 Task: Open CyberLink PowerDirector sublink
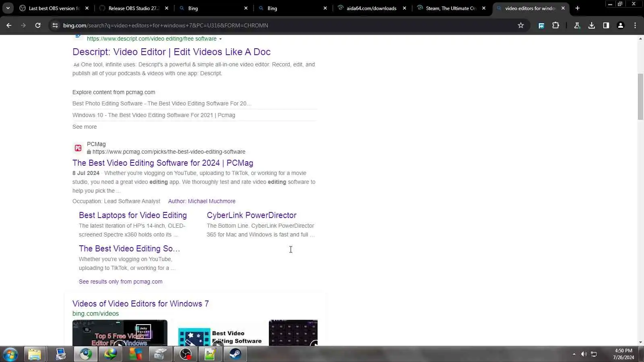coord(252,215)
